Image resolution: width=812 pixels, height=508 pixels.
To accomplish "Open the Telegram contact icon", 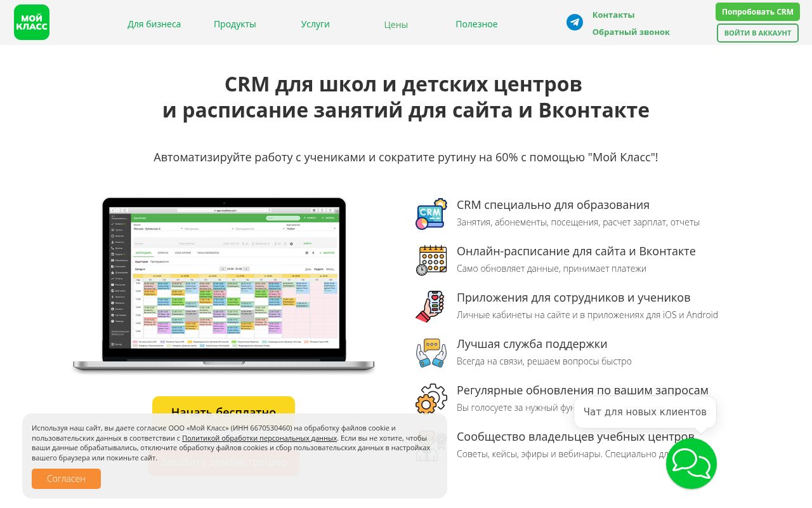I will click(x=575, y=22).
